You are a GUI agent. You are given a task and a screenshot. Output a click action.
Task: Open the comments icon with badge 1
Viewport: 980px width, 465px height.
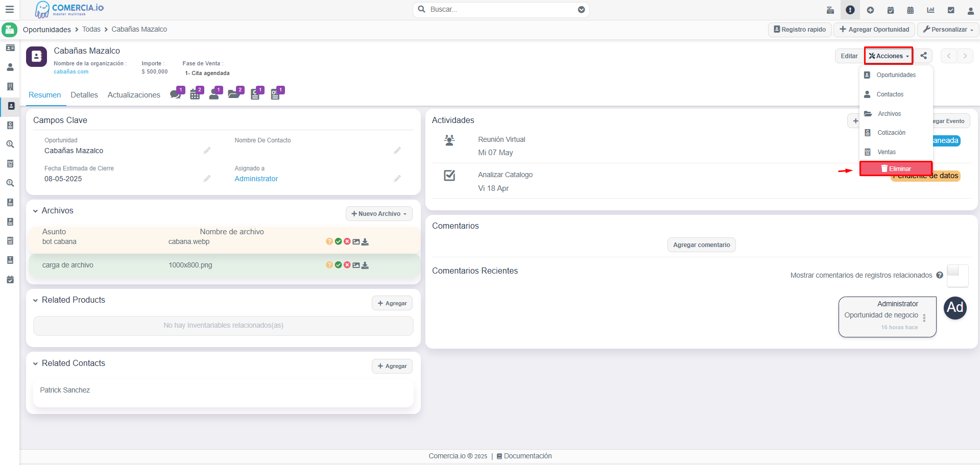(x=176, y=94)
